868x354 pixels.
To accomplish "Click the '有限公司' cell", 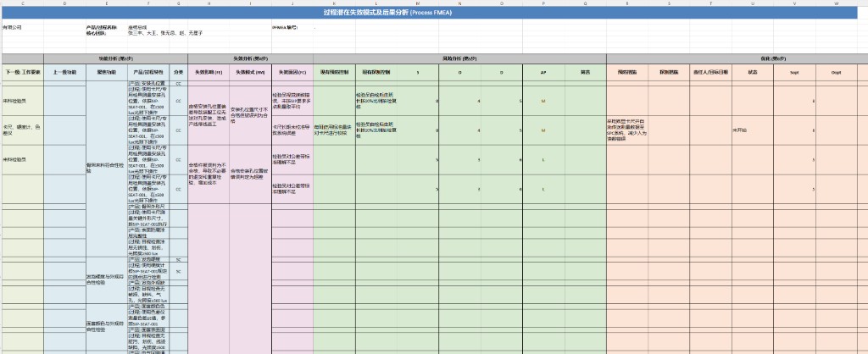I will click(23, 27).
